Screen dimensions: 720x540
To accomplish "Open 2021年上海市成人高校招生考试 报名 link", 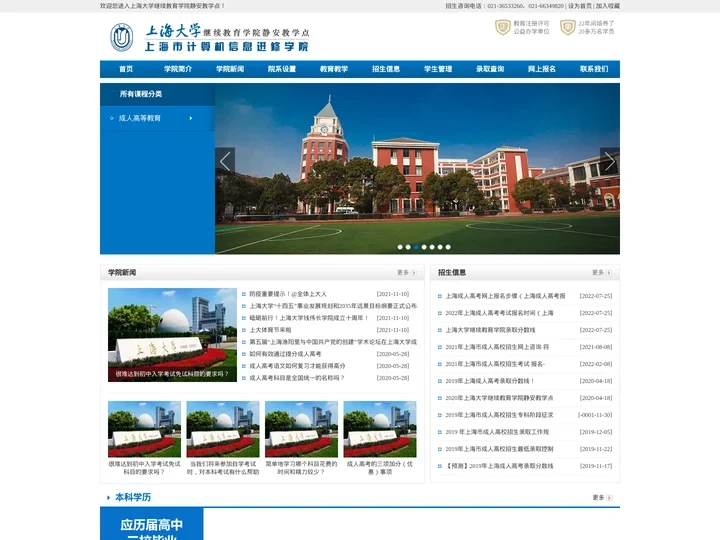I will tap(495, 364).
